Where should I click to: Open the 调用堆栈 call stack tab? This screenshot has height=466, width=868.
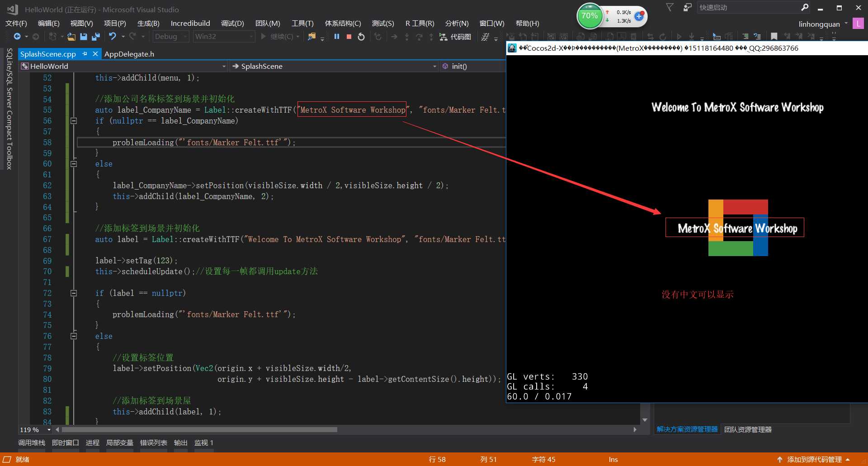pos(32,443)
